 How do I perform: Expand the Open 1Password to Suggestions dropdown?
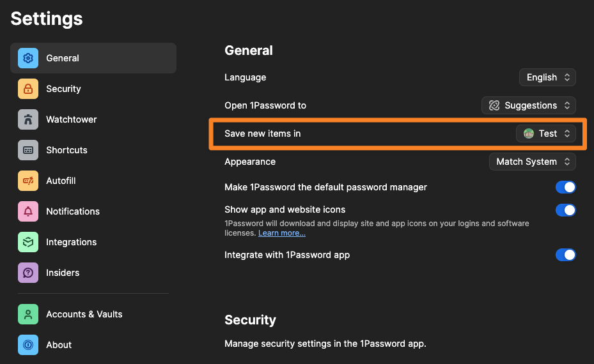pos(528,105)
